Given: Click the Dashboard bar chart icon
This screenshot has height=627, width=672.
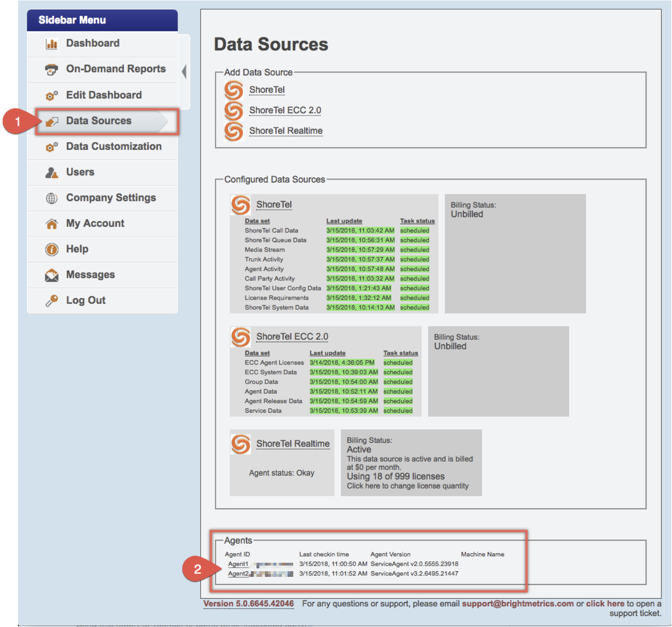Looking at the screenshot, I should [x=52, y=44].
